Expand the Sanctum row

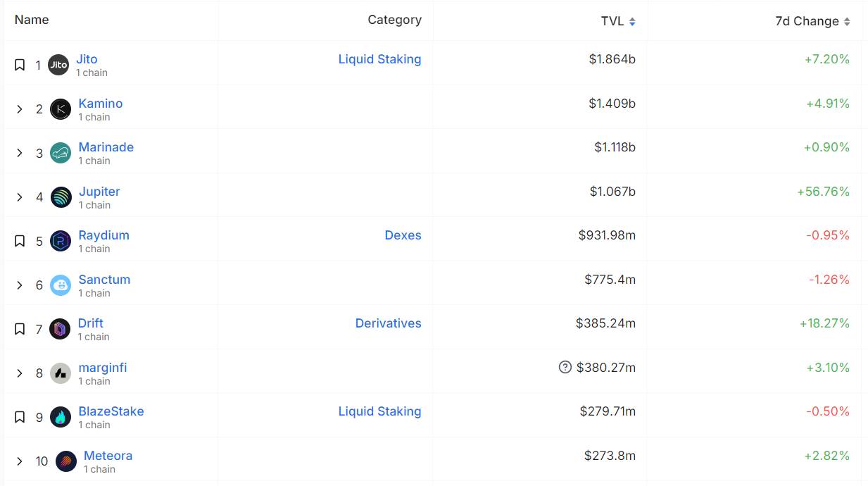[x=20, y=285]
